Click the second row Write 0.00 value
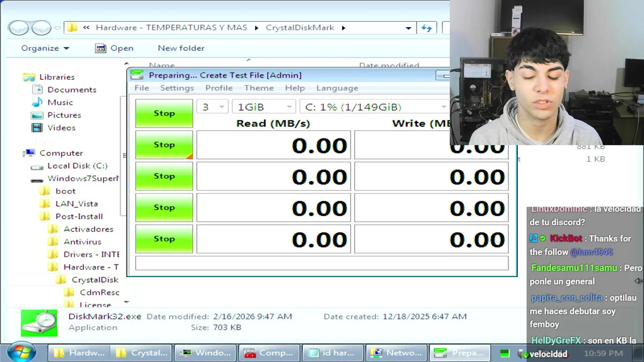The height and width of the screenshot is (362, 644). (431, 176)
